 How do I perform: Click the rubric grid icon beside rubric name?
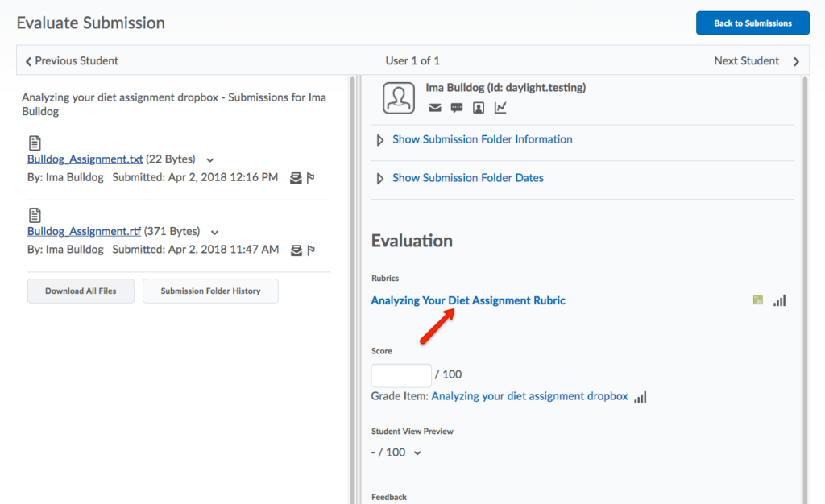point(757,300)
